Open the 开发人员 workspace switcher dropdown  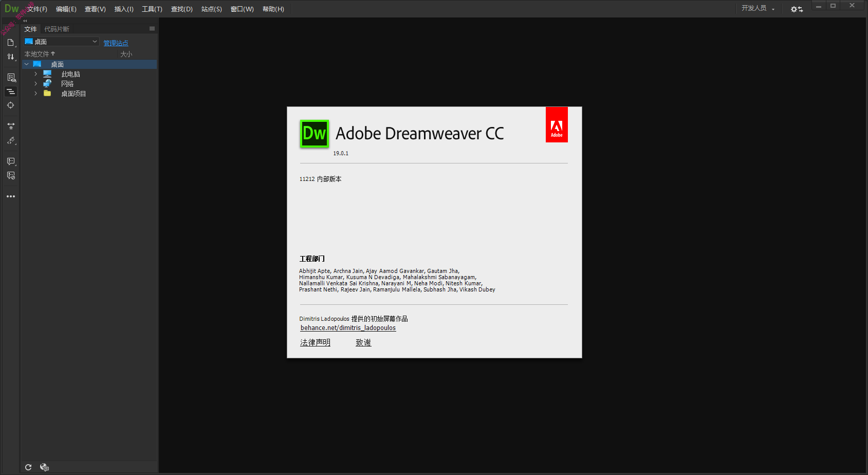758,8
